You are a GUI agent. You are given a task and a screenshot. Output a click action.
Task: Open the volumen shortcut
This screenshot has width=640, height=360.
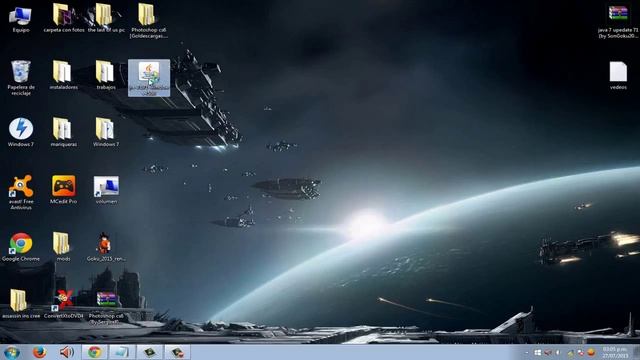tap(106, 189)
